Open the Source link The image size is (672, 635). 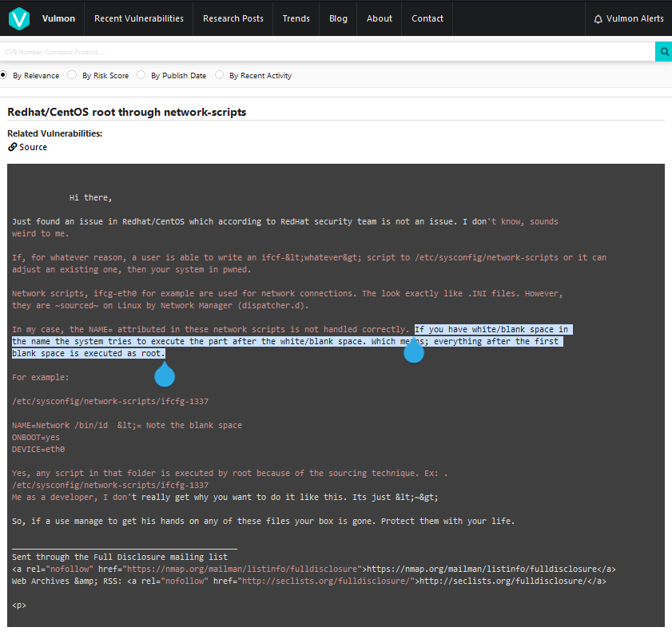pos(33,147)
